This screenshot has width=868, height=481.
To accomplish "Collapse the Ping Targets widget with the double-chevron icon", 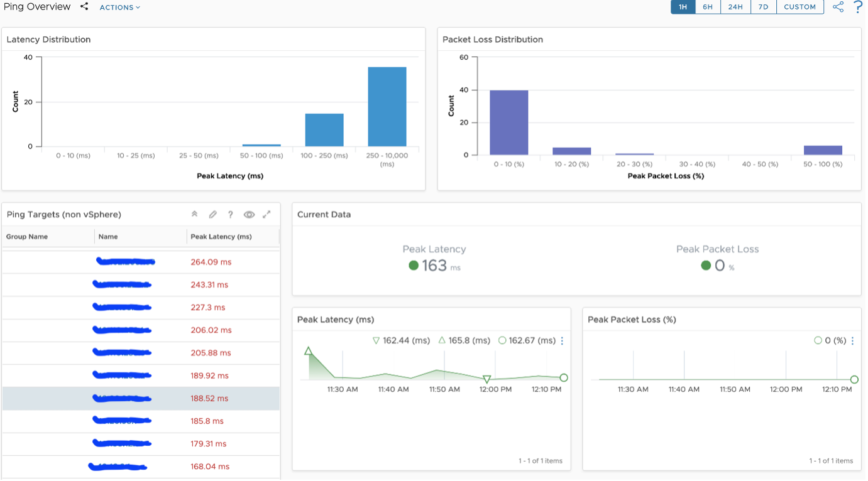I will coord(195,214).
